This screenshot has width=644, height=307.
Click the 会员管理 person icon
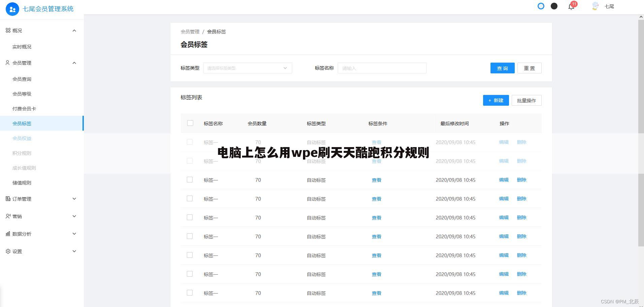pos(8,63)
